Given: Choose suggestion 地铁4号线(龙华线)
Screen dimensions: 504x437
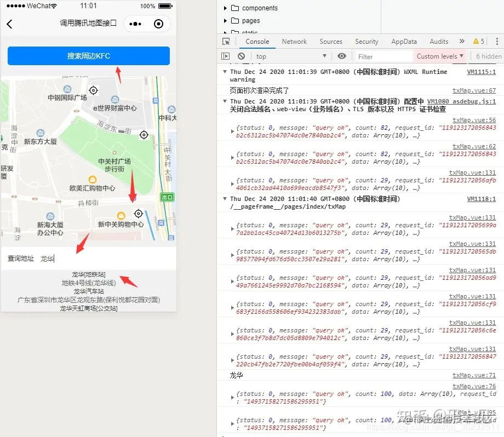Looking at the screenshot, I should tap(89, 283).
